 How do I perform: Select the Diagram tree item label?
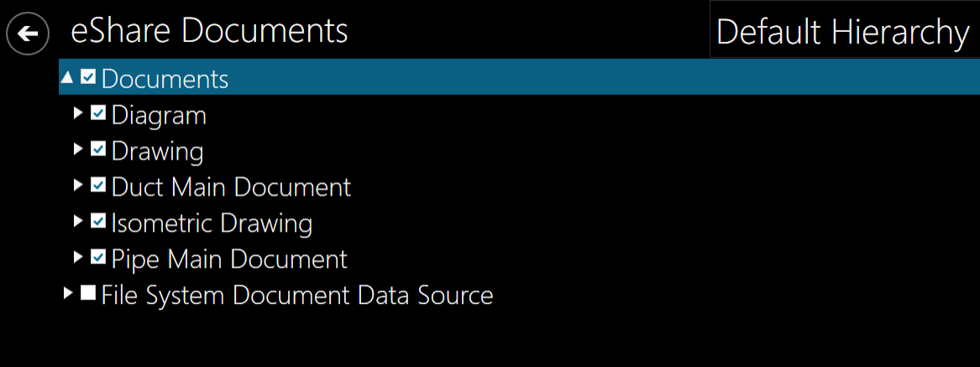coord(159,115)
